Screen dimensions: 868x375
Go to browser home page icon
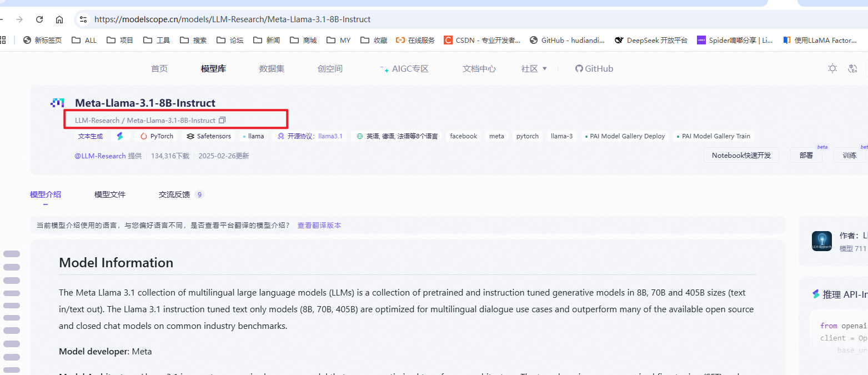point(59,19)
